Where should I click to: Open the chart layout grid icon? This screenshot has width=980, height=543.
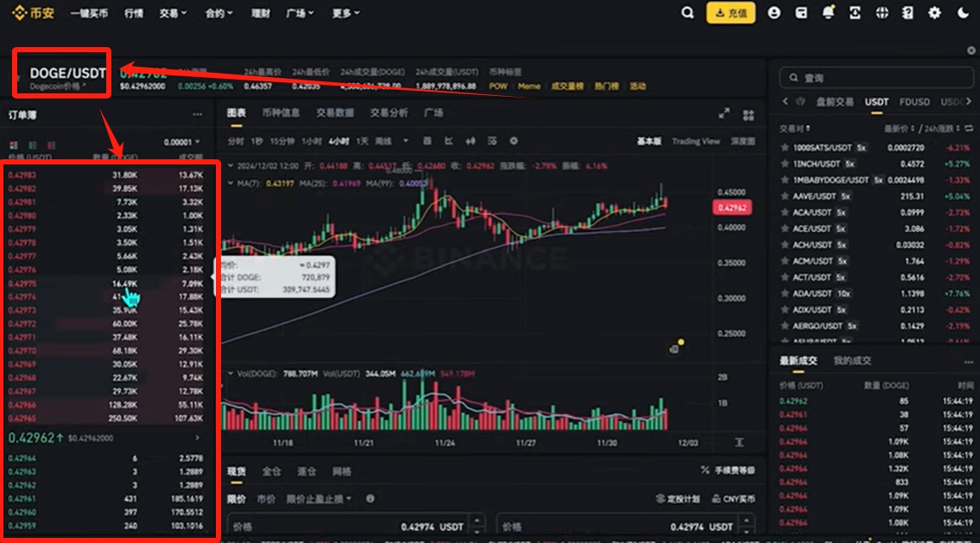(748, 115)
